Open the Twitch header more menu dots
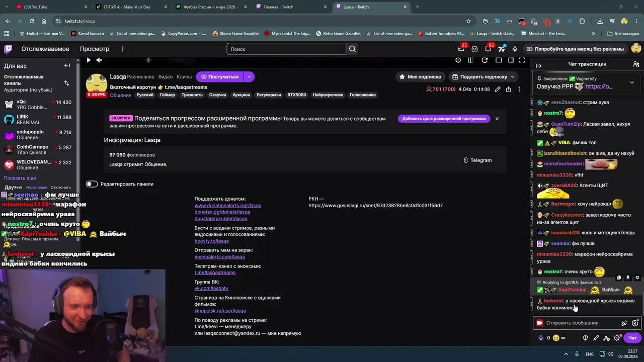Viewport: 644px width, 362px height. coord(122,49)
